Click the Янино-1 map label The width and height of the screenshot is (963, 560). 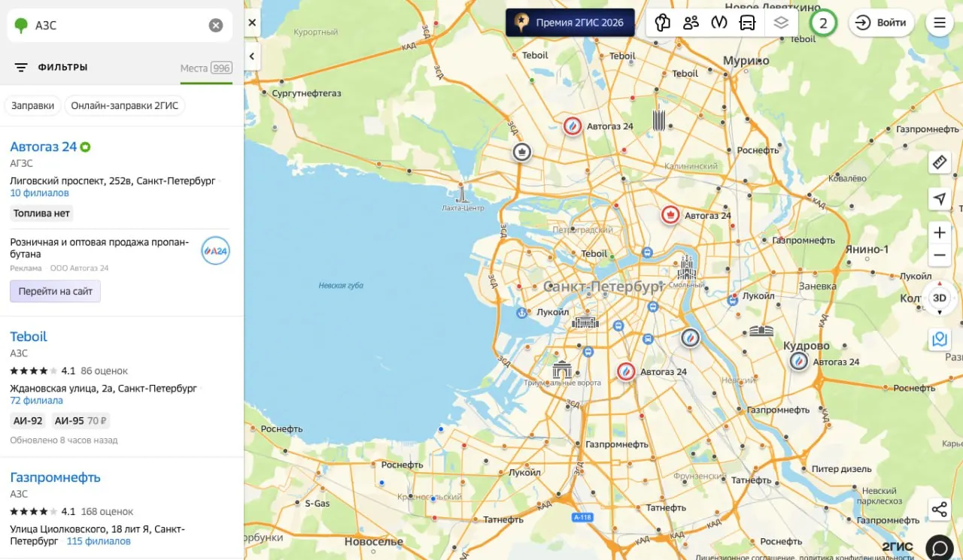point(867,250)
